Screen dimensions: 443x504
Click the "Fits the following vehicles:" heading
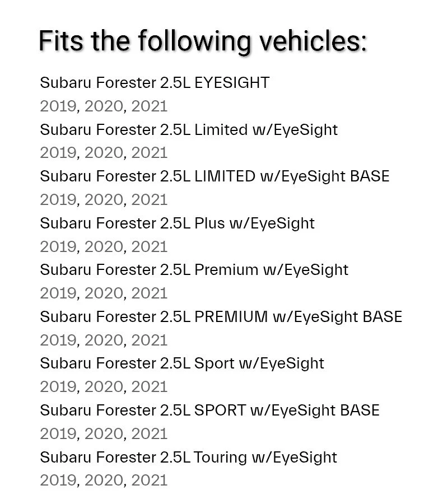click(x=202, y=41)
